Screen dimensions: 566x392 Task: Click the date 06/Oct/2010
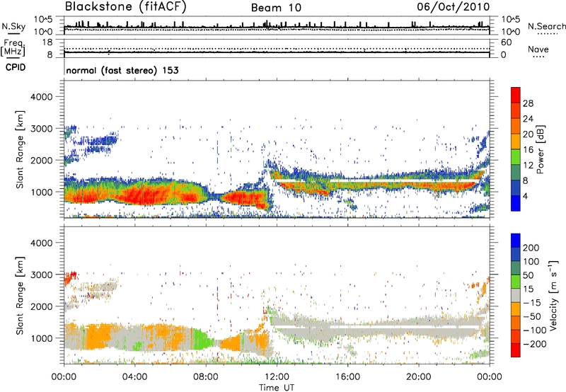[454, 6]
